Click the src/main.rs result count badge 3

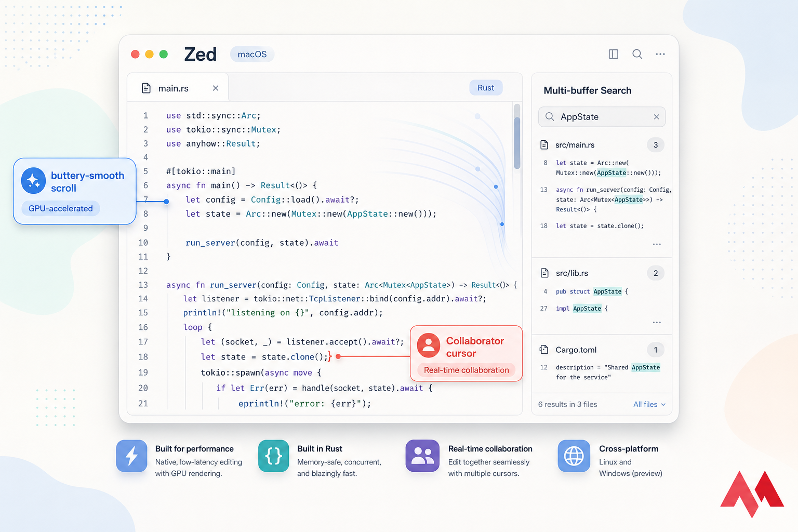pyautogui.click(x=656, y=145)
